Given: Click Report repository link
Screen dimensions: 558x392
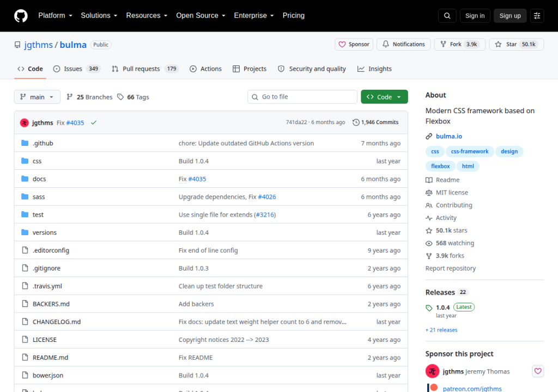Looking at the screenshot, I should [x=451, y=268].
